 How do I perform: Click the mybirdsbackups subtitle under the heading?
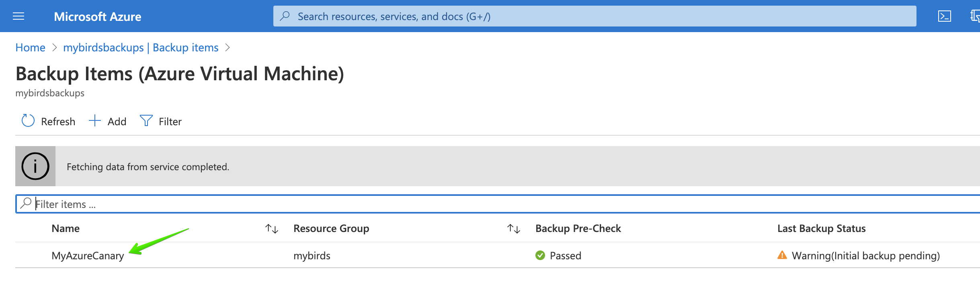50,93
